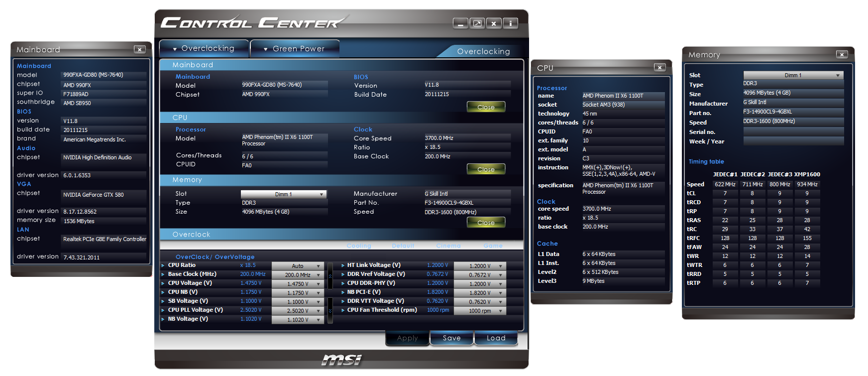The width and height of the screenshot is (868, 376).
Task: Click the double up-chevron scroll icon
Action: pos(330,275)
